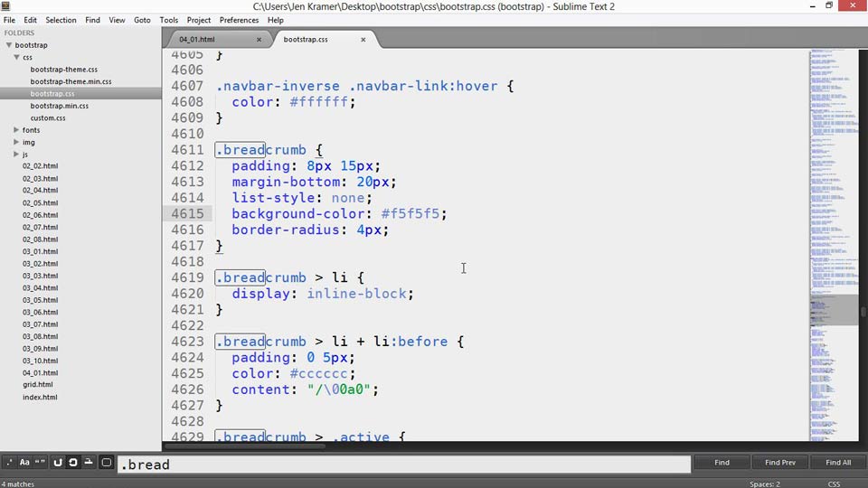Click the CSS syntax selector in status bar
Screen dimensions: 868x488
coord(834,483)
